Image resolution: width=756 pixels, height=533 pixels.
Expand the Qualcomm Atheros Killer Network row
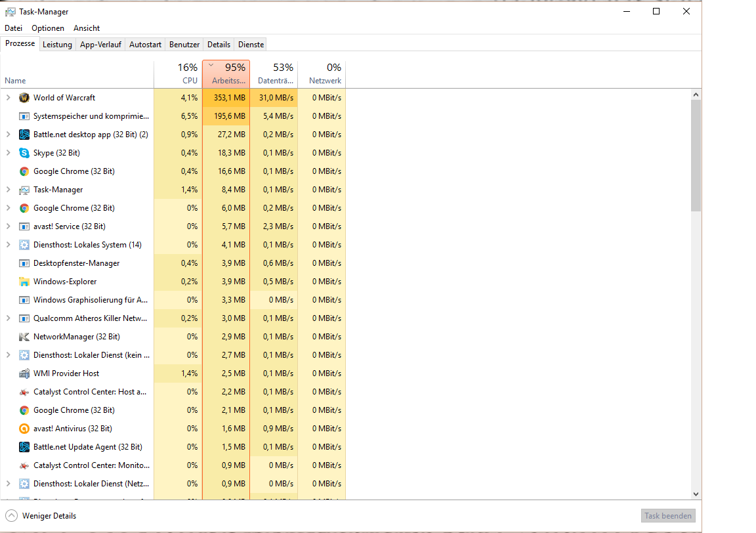8,318
